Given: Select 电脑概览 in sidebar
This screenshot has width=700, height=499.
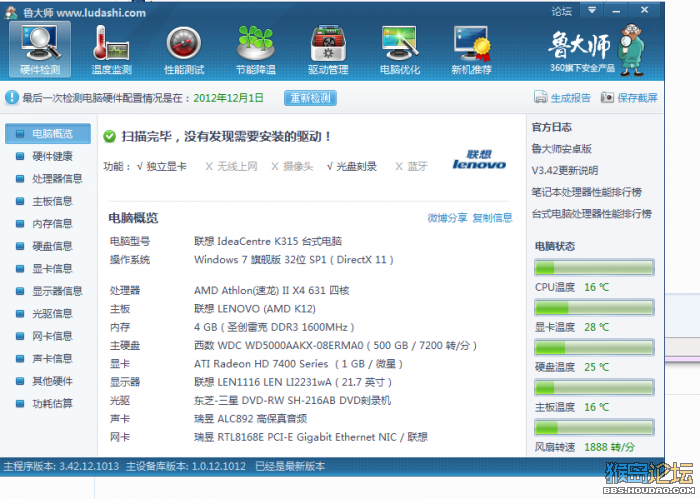Looking at the screenshot, I should point(48,133).
